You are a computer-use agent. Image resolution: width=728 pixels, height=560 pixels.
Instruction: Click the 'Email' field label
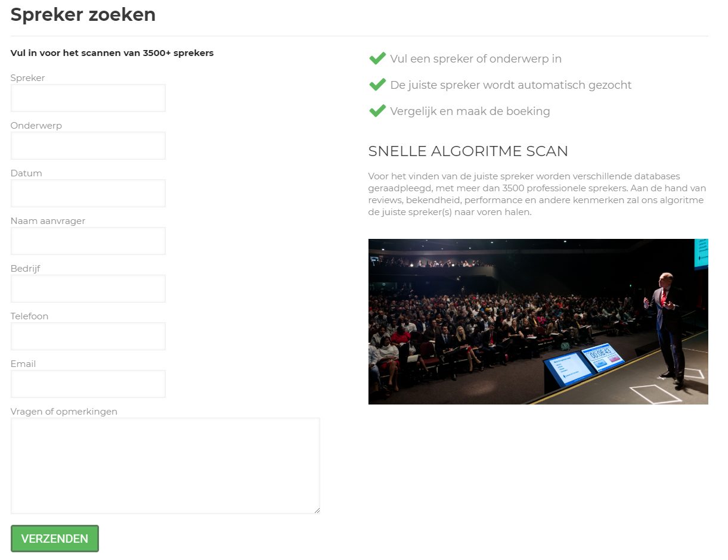23,364
